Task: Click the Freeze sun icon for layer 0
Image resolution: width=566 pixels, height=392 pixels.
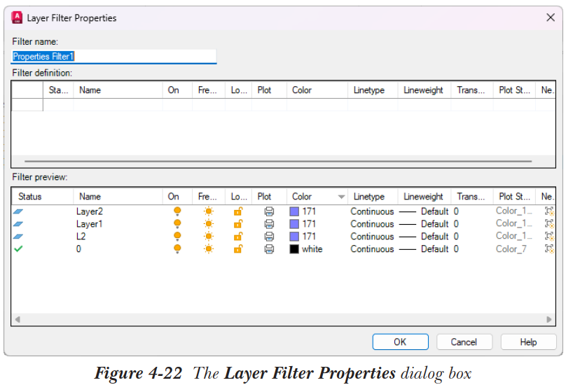Action: pos(209,248)
